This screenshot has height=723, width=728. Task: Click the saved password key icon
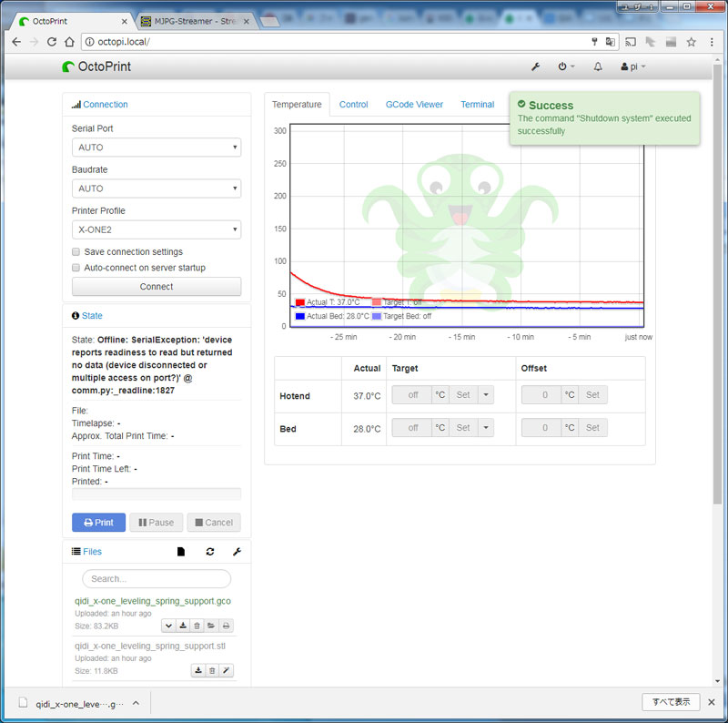pos(594,42)
